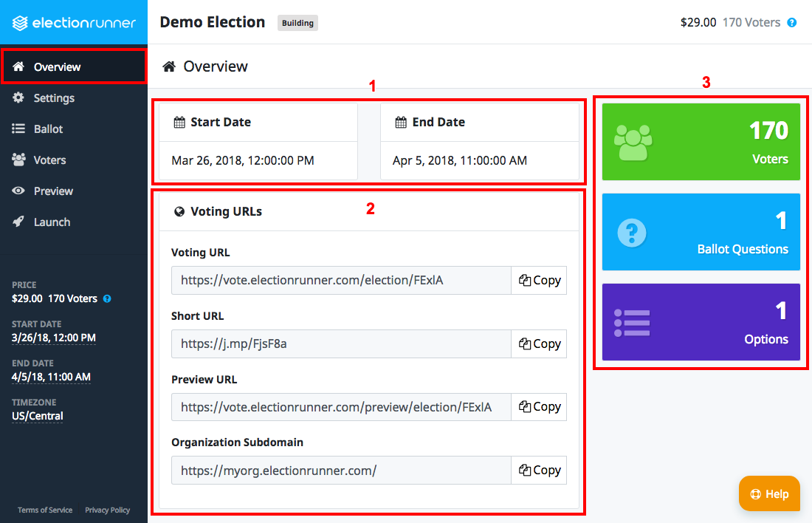The width and height of the screenshot is (812, 523).
Task: Click the Ballot list icon in sidebar
Action: 18,129
